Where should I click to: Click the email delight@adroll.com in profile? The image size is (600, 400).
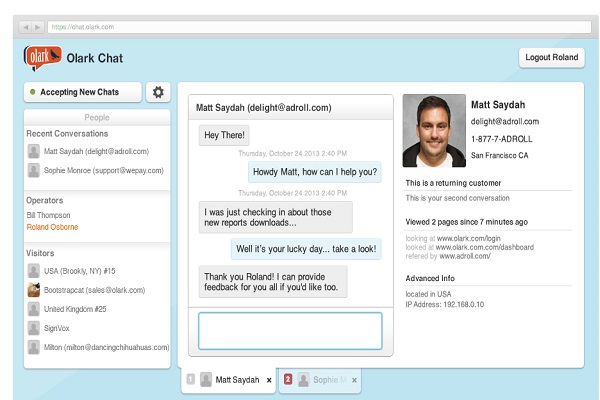tap(505, 122)
